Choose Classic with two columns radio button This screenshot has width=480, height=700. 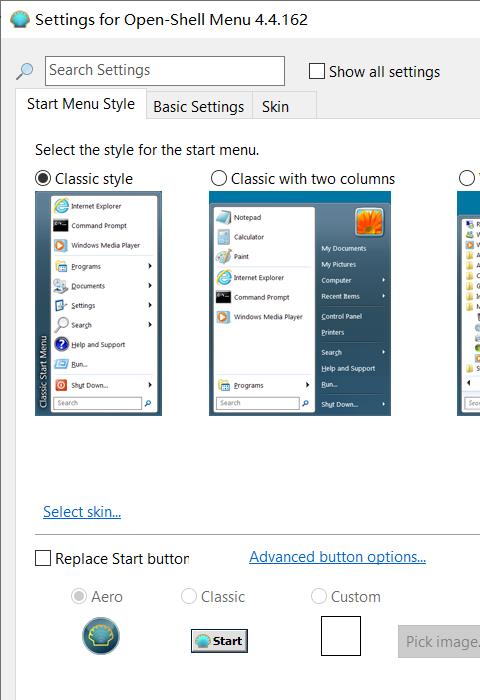click(x=219, y=179)
